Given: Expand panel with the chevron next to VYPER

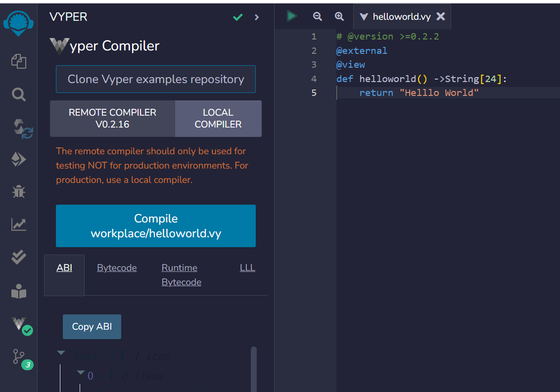Looking at the screenshot, I should click(257, 17).
